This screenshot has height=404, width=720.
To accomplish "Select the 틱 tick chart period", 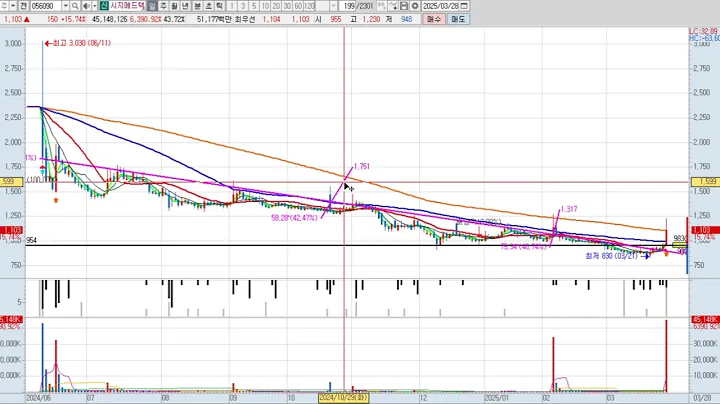I will pos(219,6).
